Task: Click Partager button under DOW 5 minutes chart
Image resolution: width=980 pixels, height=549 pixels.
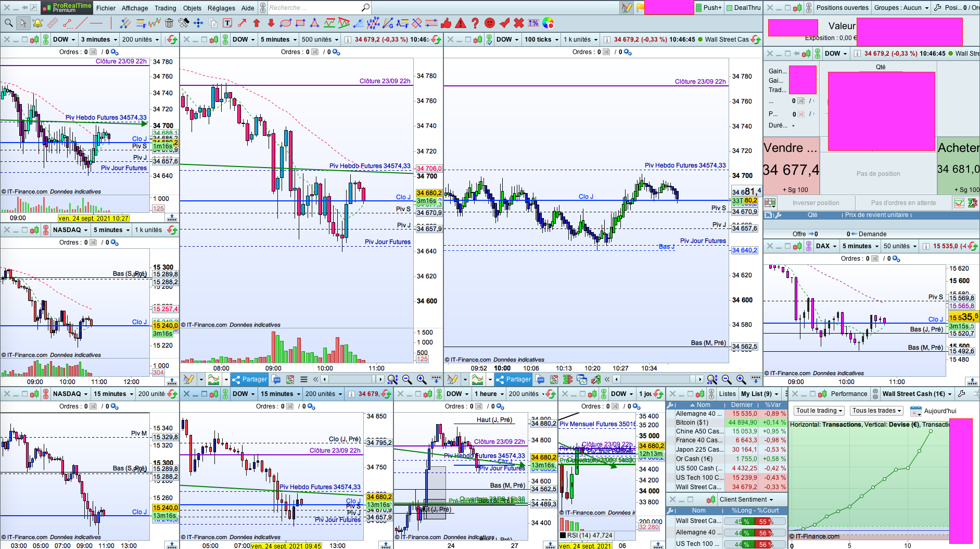Action: coord(249,379)
